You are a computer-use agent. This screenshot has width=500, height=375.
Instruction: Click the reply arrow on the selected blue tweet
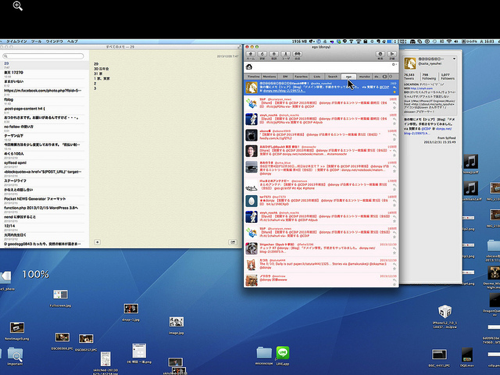click(394, 87)
